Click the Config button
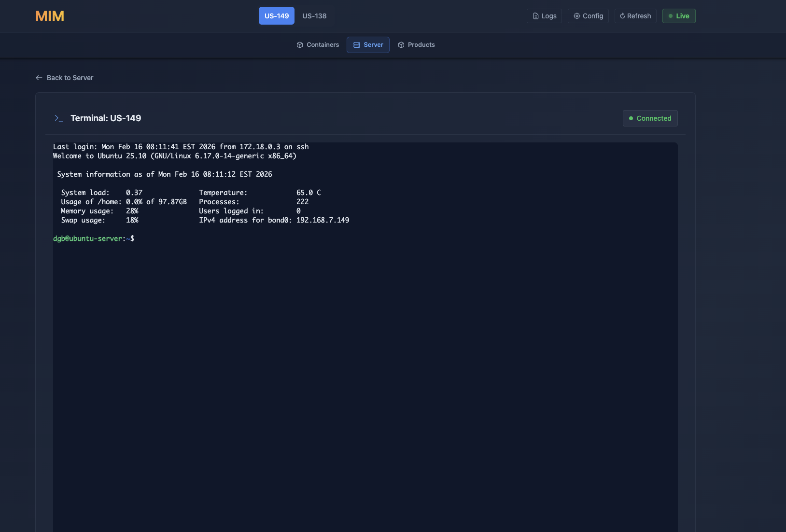The height and width of the screenshot is (532, 786). point(588,15)
